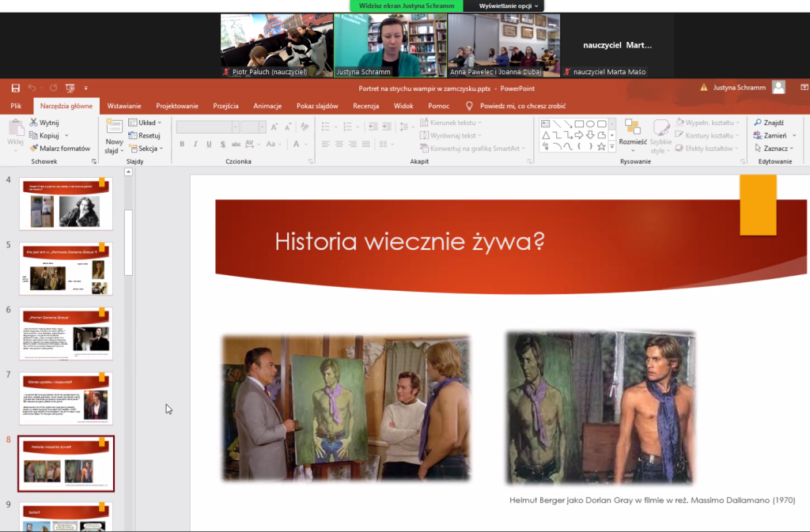Open the Znajdź search tool

[769, 123]
